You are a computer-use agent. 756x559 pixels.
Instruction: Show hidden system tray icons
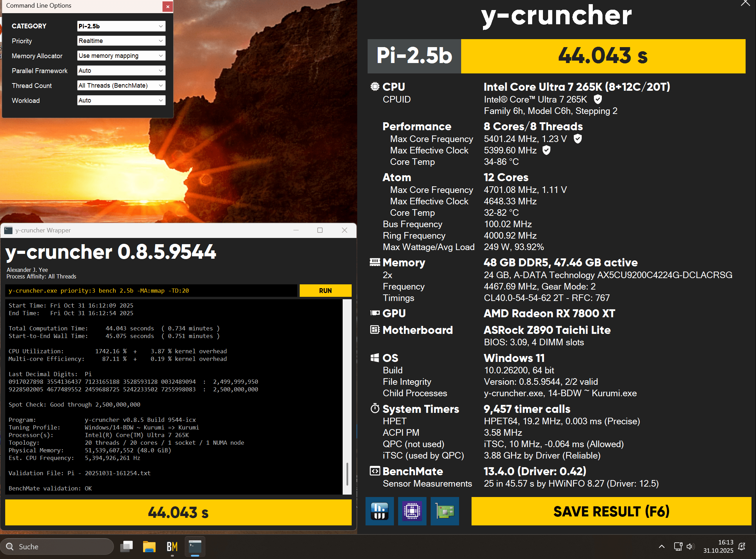coord(661,547)
